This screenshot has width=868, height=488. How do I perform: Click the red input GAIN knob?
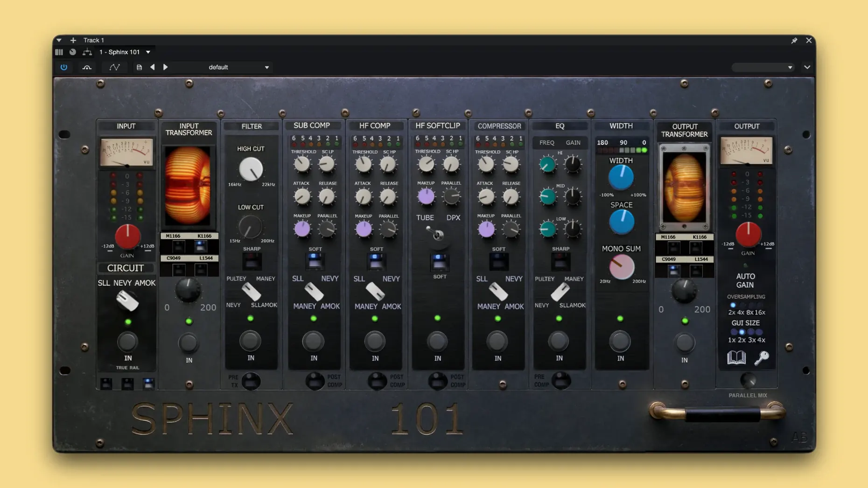(127, 236)
